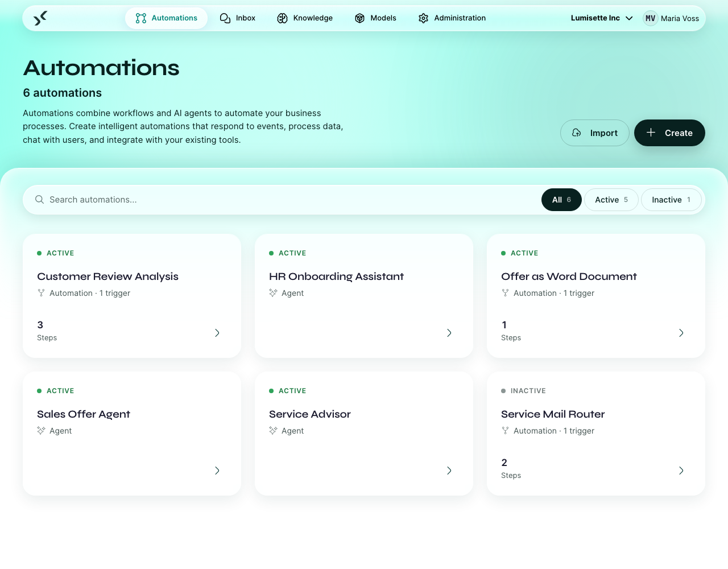Click the Offer as Word Document title
This screenshot has width=728, height=569.
[569, 277]
